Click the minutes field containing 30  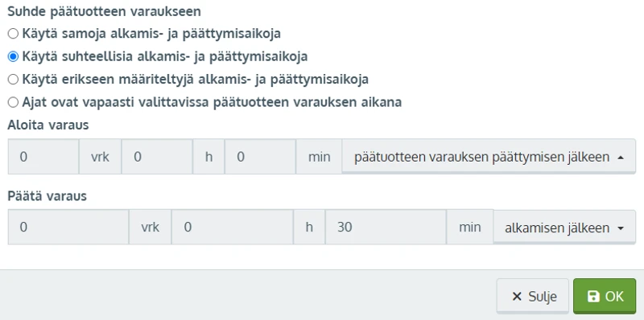tap(386, 228)
